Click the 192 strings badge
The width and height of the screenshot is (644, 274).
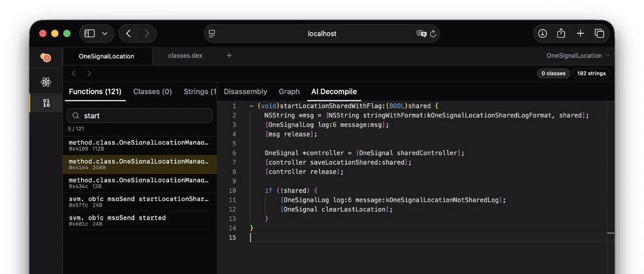click(591, 74)
